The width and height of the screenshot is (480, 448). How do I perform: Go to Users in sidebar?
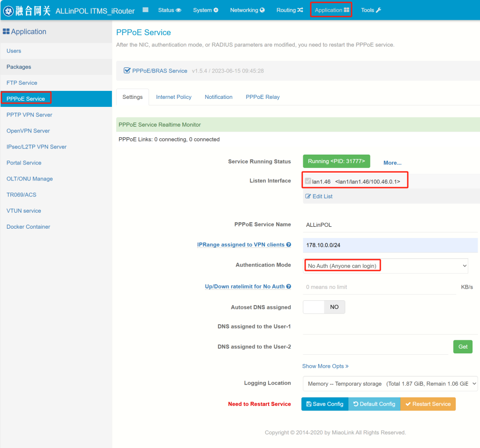[56, 51]
